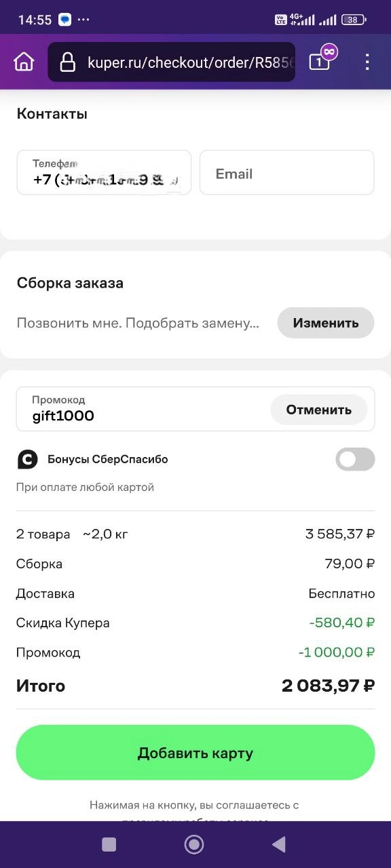The height and width of the screenshot is (868, 391).
Task: Tap the SberSpasibo logo icon
Action: 27,459
